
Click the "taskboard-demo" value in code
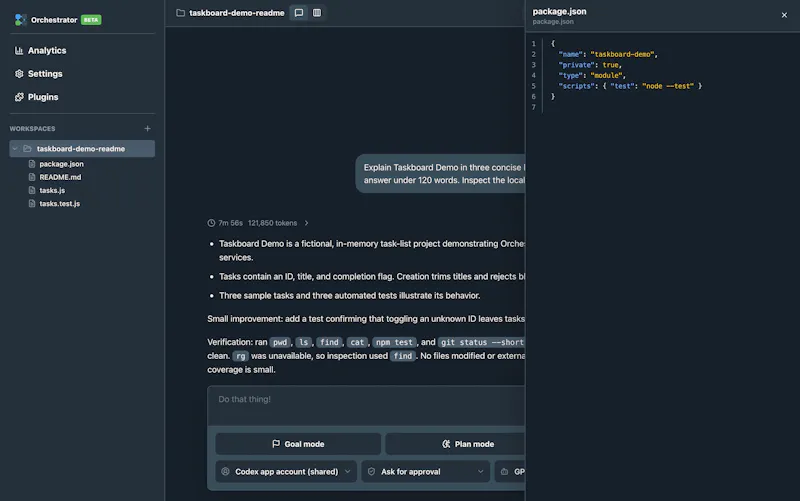tap(622, 54)
